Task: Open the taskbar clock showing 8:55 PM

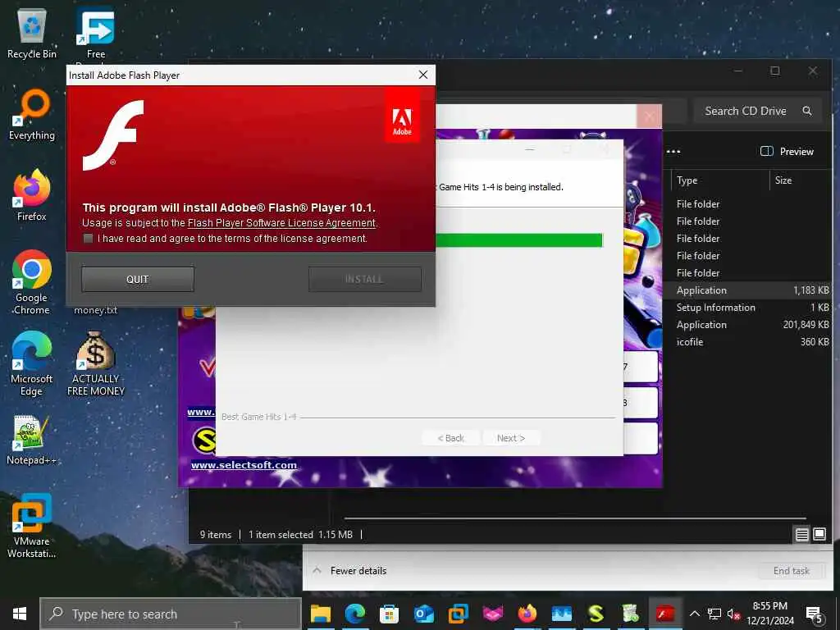Action: pos(770,614)
